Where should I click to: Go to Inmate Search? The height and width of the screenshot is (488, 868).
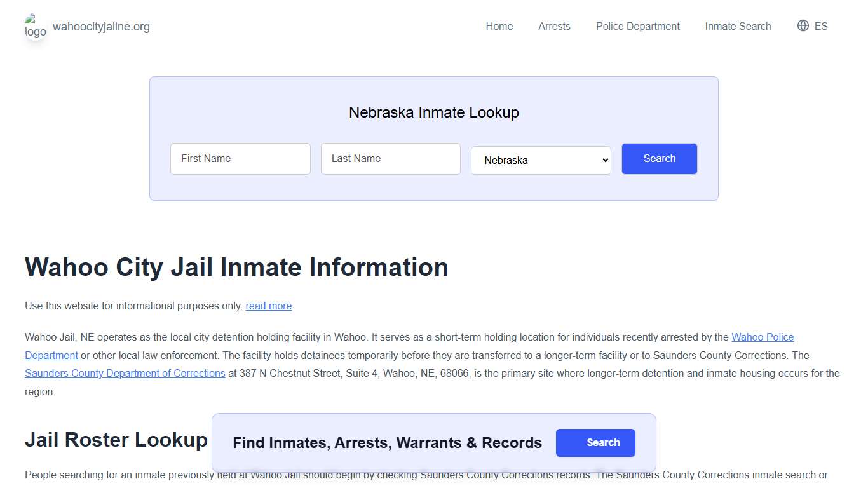click(737, 26)
